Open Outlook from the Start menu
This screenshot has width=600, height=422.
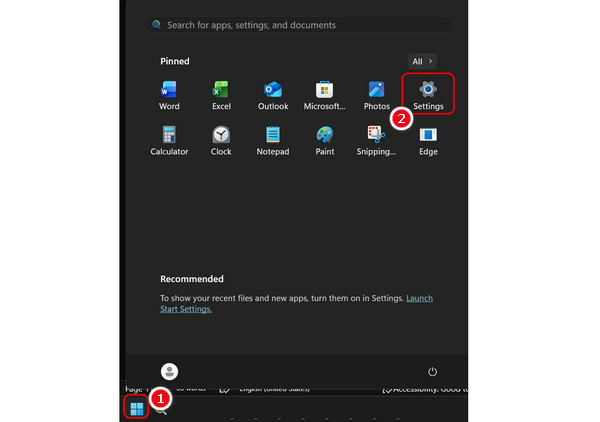273,95
